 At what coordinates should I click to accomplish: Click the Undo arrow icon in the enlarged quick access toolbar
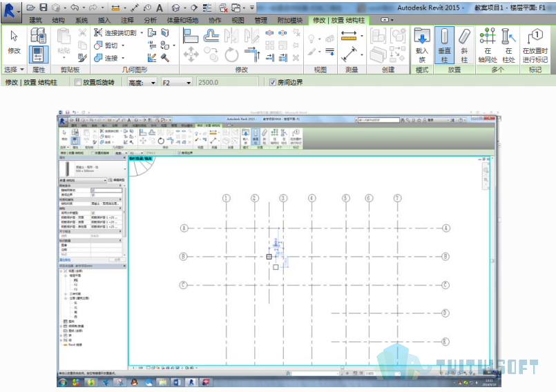pos(75,8)
